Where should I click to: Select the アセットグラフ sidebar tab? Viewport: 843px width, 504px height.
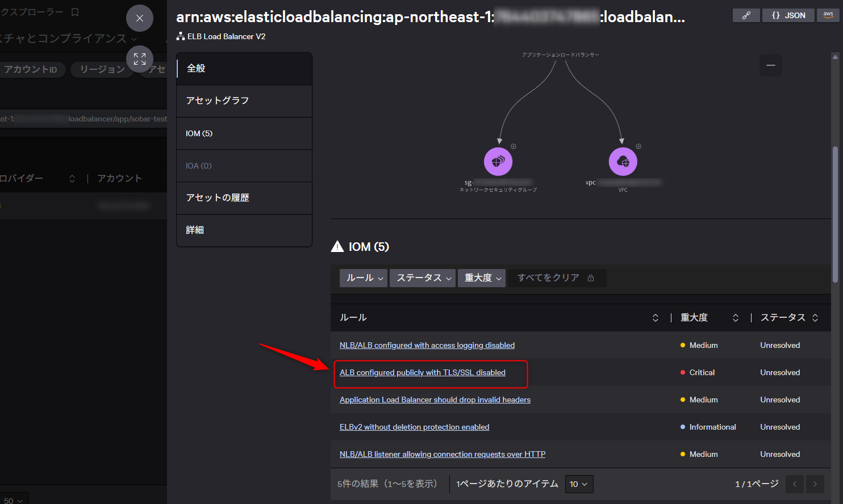tap(244, 101)
